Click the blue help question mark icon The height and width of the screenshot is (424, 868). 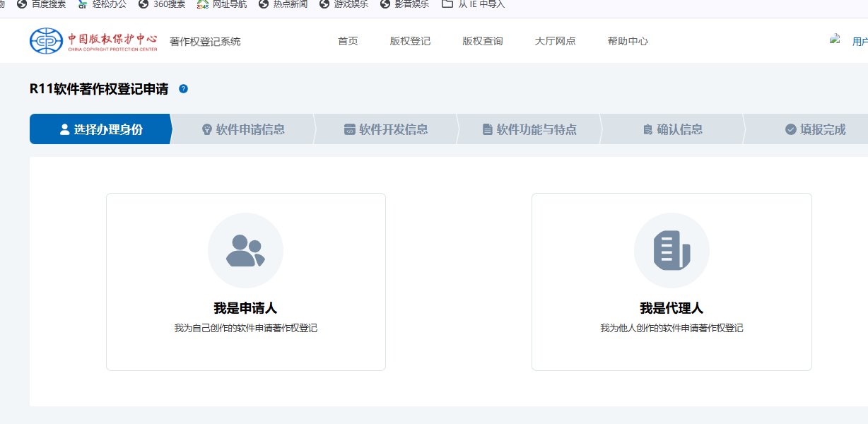pos(184,89)
